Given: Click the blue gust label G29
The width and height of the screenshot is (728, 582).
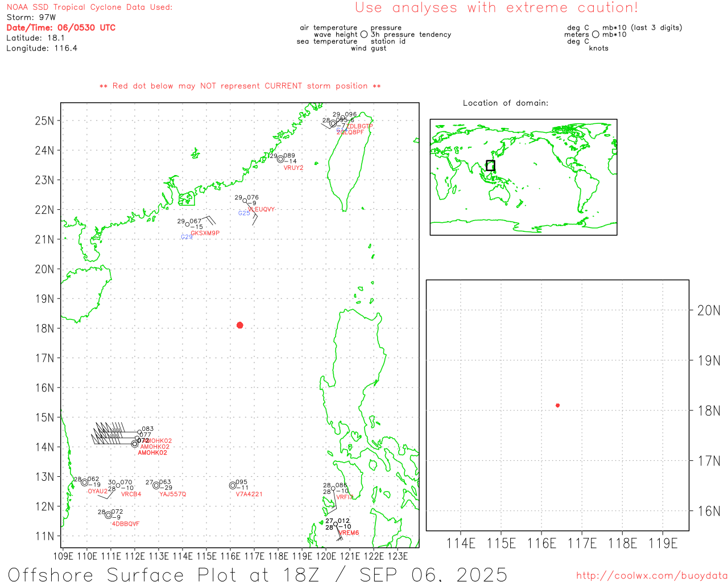Looking at the screenshot, I should [x=187, y=237].
